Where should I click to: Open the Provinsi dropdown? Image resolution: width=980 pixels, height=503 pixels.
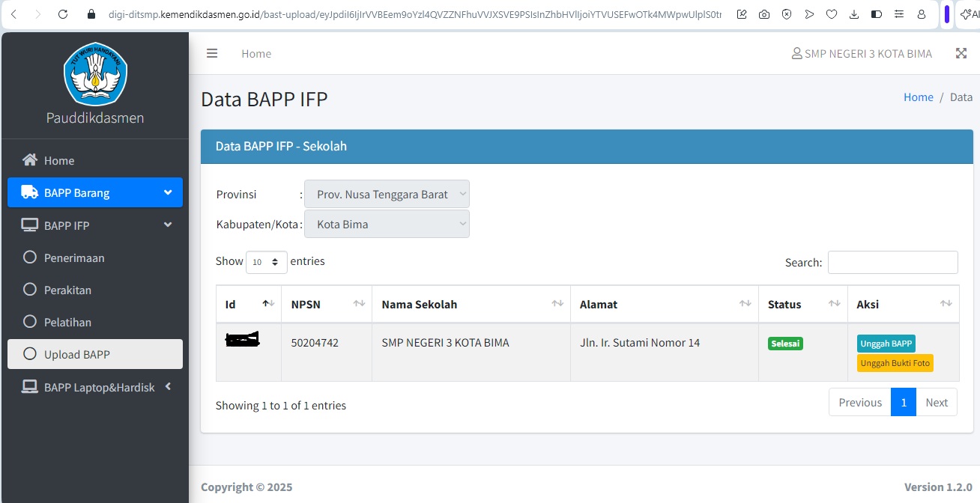pos(387,194)
